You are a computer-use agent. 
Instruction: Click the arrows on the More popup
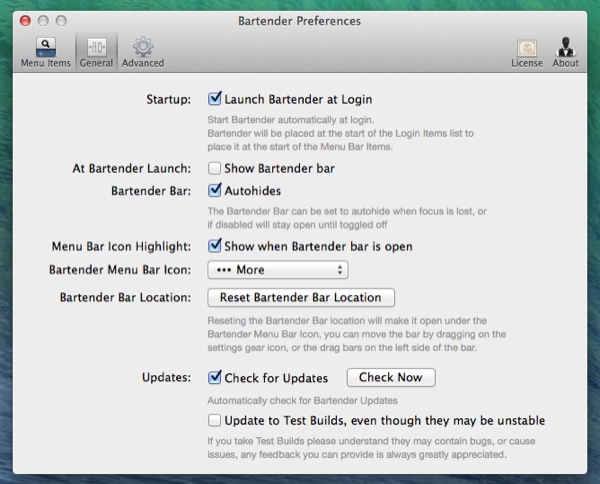click(339, 270)
